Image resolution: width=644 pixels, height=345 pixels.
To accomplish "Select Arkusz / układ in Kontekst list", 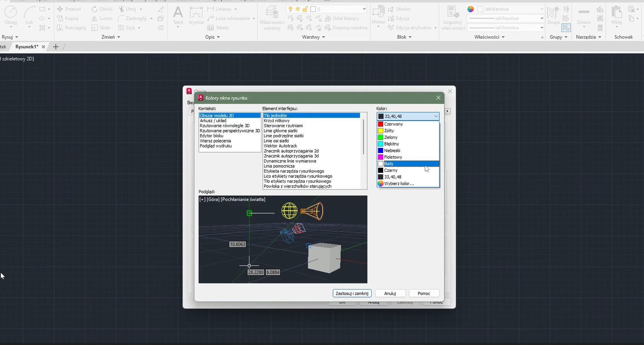I will [x=213, y=121].
